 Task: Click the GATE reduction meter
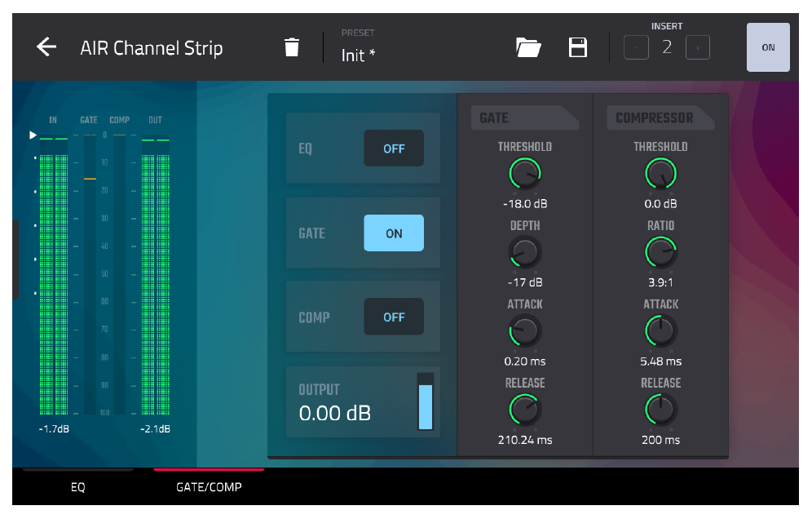pyautogui.click(x=90, y=275)
